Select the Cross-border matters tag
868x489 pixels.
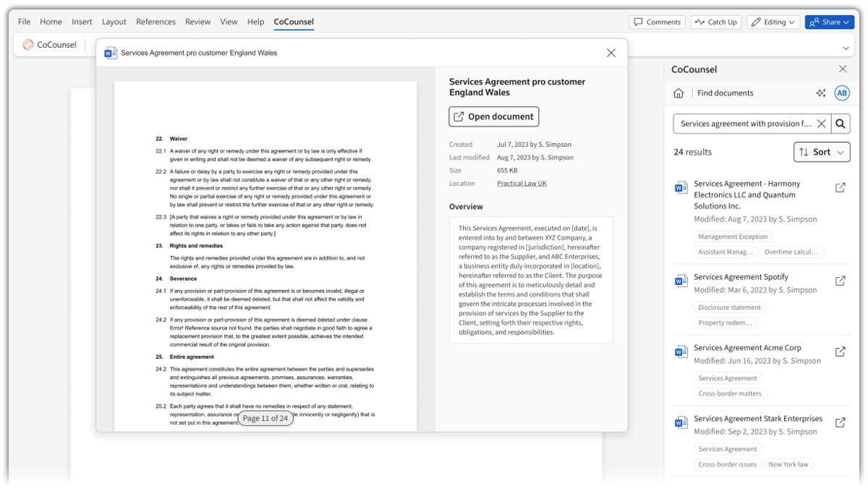point(729,394)
